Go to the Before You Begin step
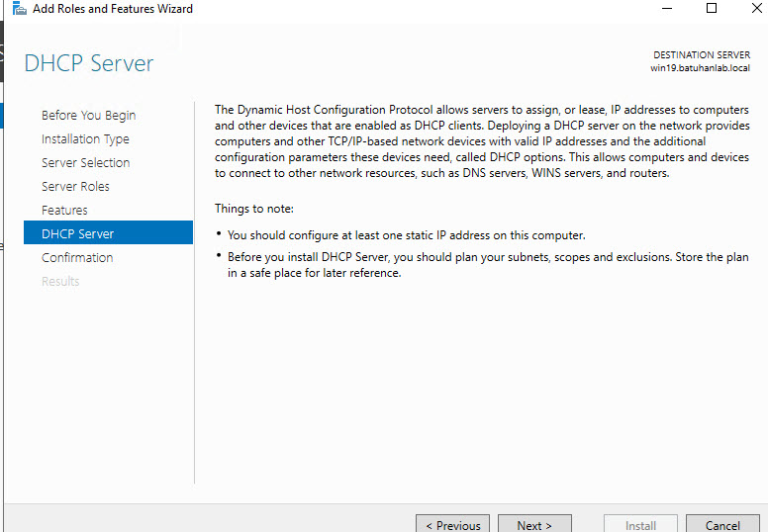Viewport: 768px width, 532px height. [x=88, y=116]
